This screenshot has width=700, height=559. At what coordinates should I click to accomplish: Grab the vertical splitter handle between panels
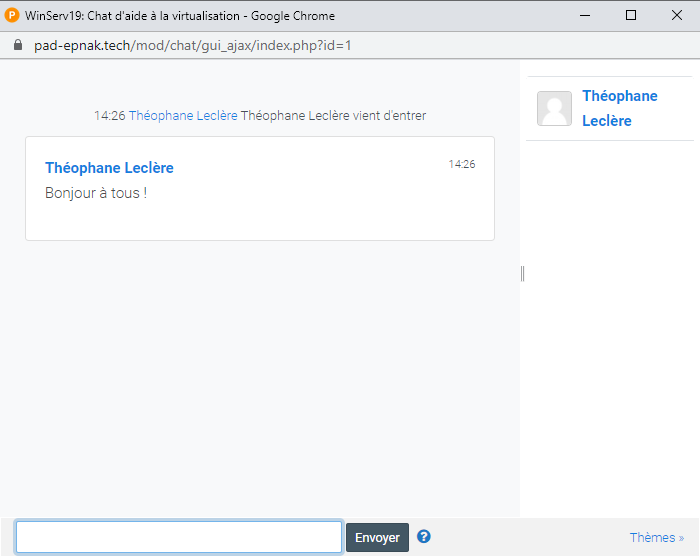522,274
